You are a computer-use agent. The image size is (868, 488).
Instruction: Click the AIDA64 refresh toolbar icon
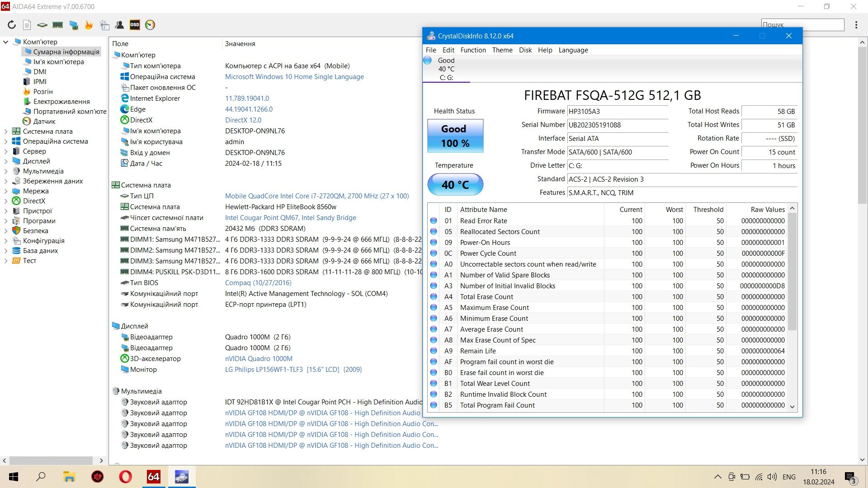(12, 25)
